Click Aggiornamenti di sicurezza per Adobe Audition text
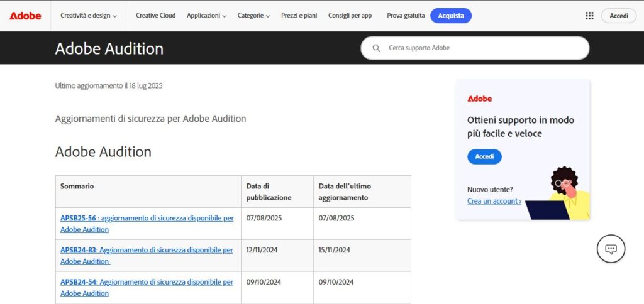 pos(151,119)
